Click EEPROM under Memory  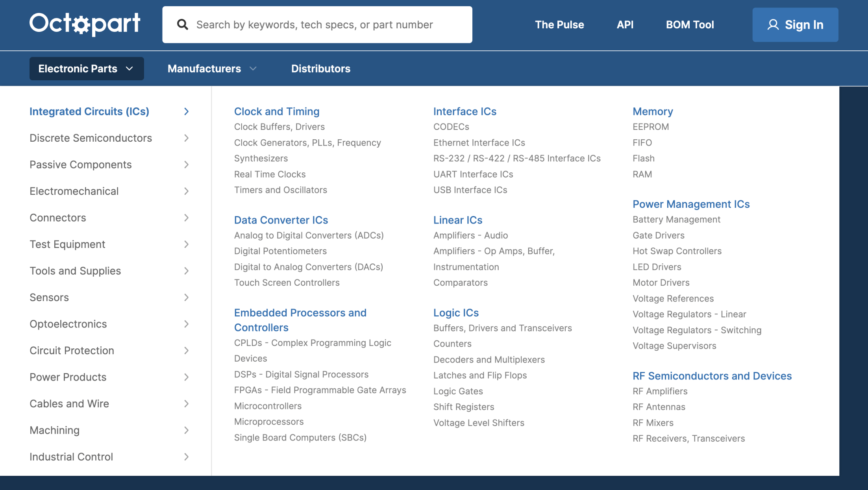coord(651,127)
